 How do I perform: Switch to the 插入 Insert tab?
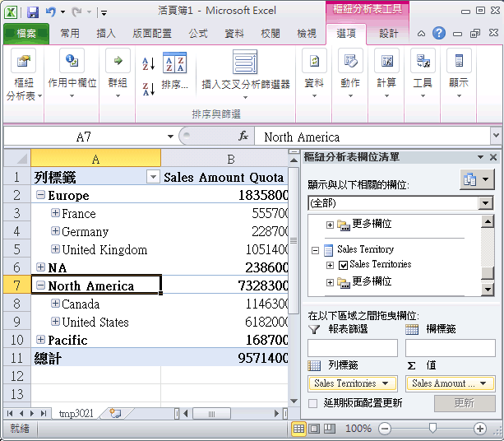(106, 34)
